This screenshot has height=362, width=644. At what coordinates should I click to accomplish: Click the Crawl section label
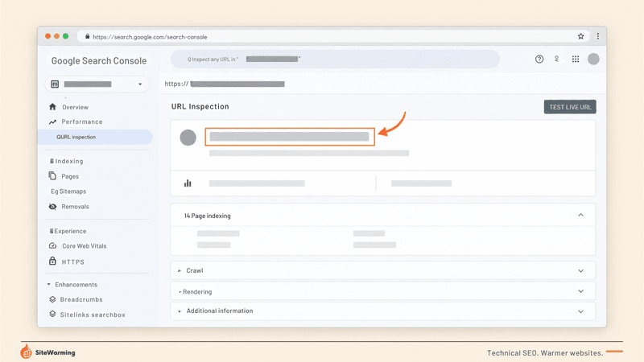point(195,270)
